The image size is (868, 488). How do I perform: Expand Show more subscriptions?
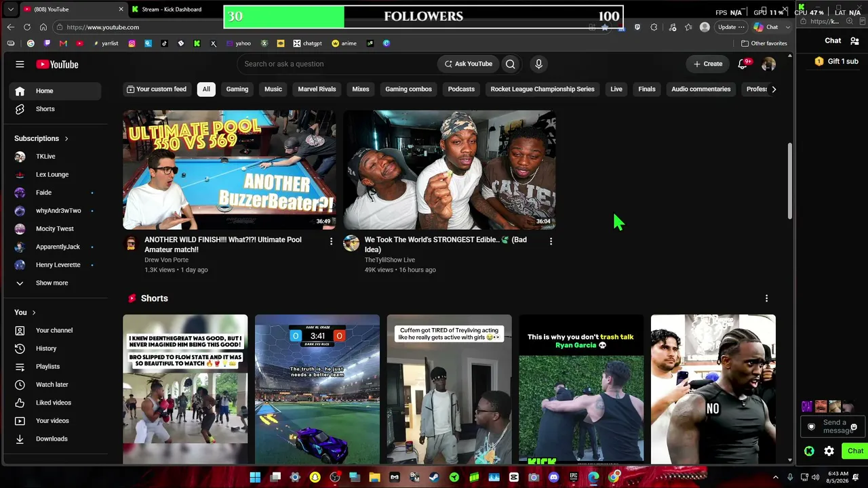pyautogui.click(x=53, y=283)
